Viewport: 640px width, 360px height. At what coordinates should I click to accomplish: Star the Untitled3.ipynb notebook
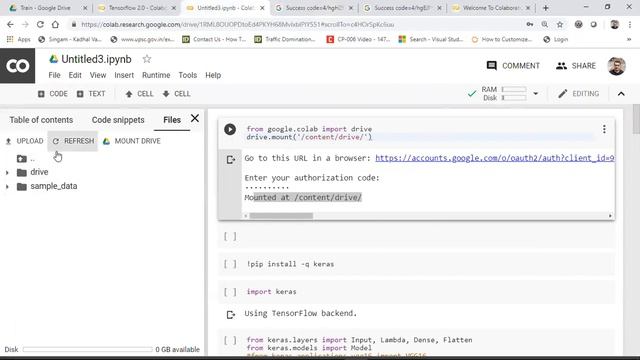click(147, 59)
